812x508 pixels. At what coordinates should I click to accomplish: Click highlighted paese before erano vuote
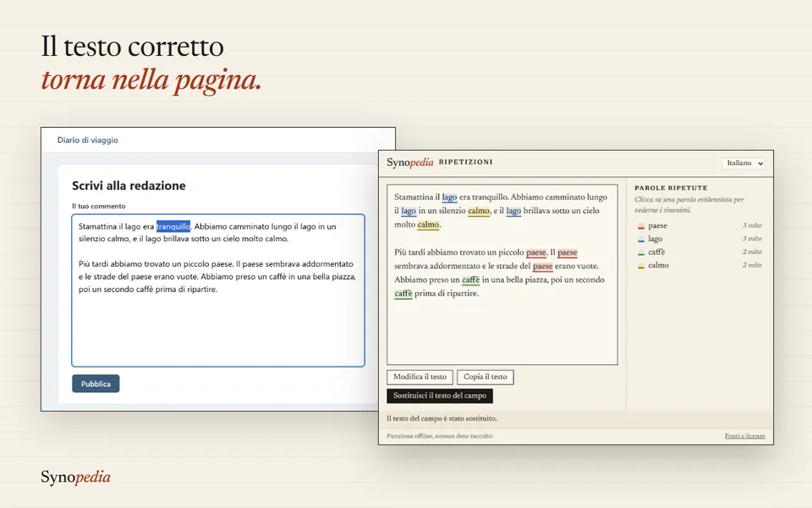point(542,266)
